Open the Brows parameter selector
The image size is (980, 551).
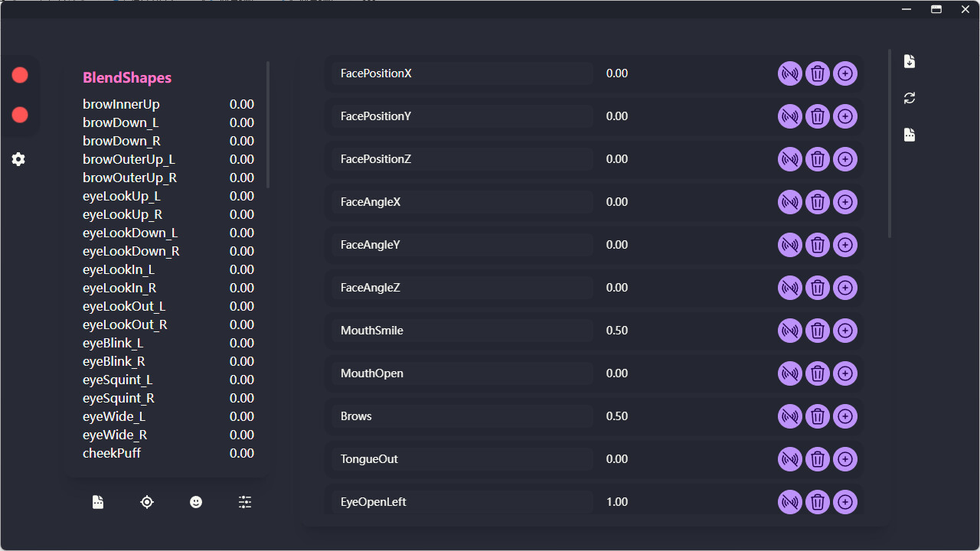tap(459, 416)
